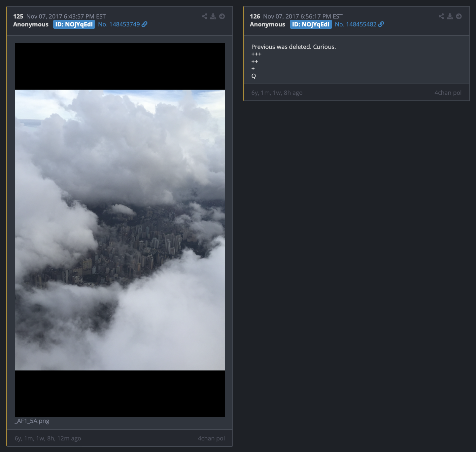This screenshot has width=476, height=452.
Task: Open post number link No. 148453749
Action: (x=119, y=24)
